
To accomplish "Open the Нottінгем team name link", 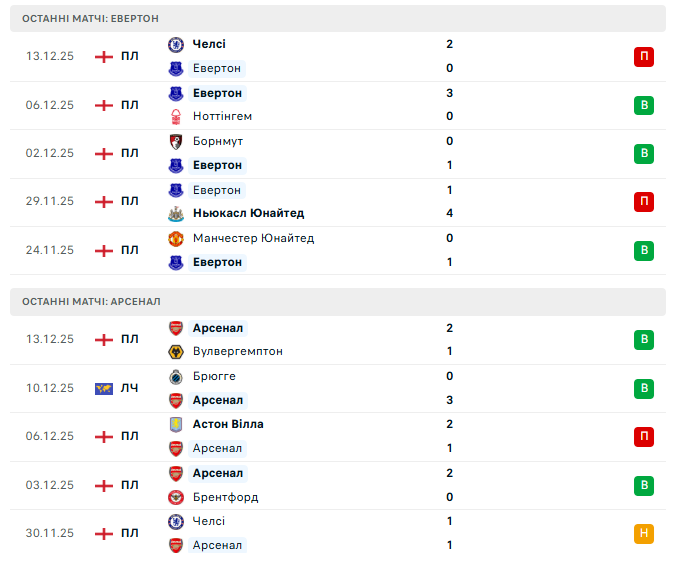I will click(x=223, y=117).
